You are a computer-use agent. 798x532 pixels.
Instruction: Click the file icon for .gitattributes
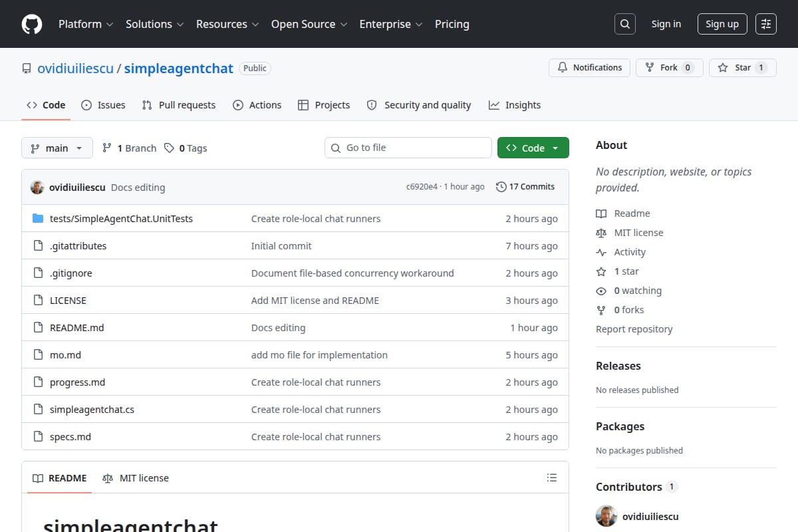click(38, 246)
